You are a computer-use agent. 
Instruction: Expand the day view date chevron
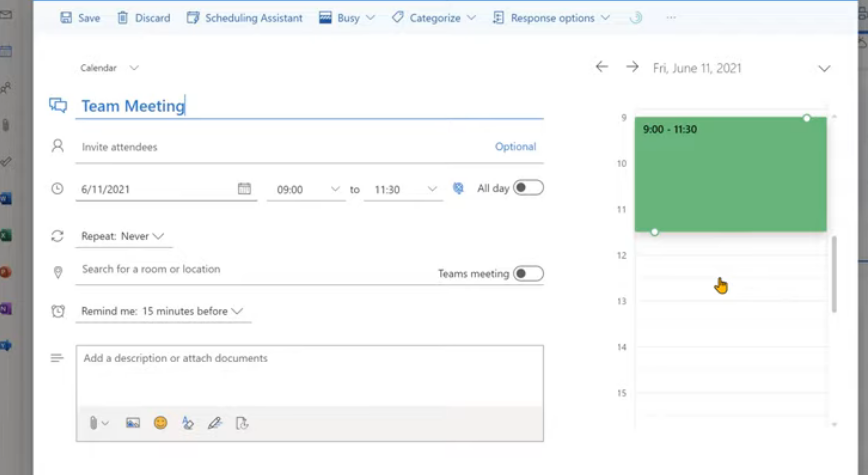click(824, 69)
